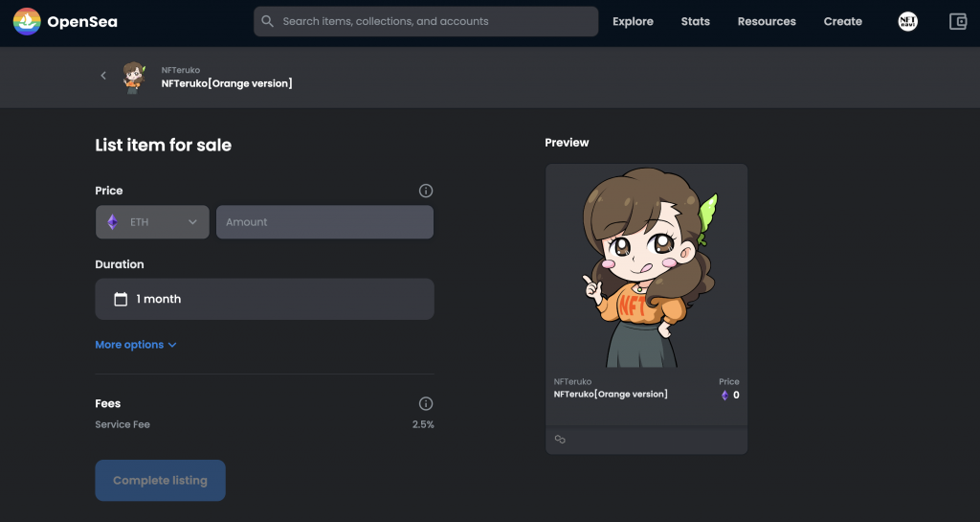Viewport: 980px width, 522px height.
Task: Open the Resources menu
Action: coord(767,21)
